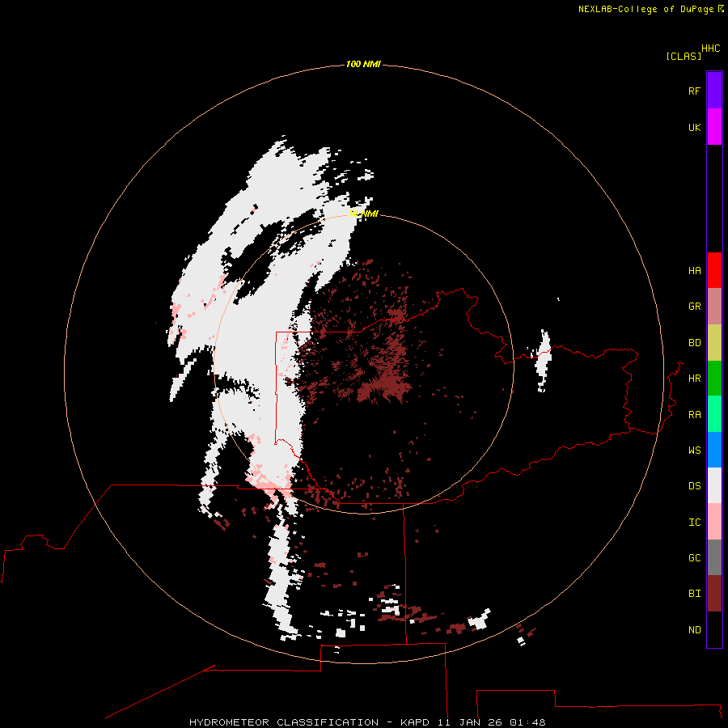The image size is (728, 728).
Task: Click the 50 NMI range ring label
Action: pyautogui.click(x=363, y=214)
